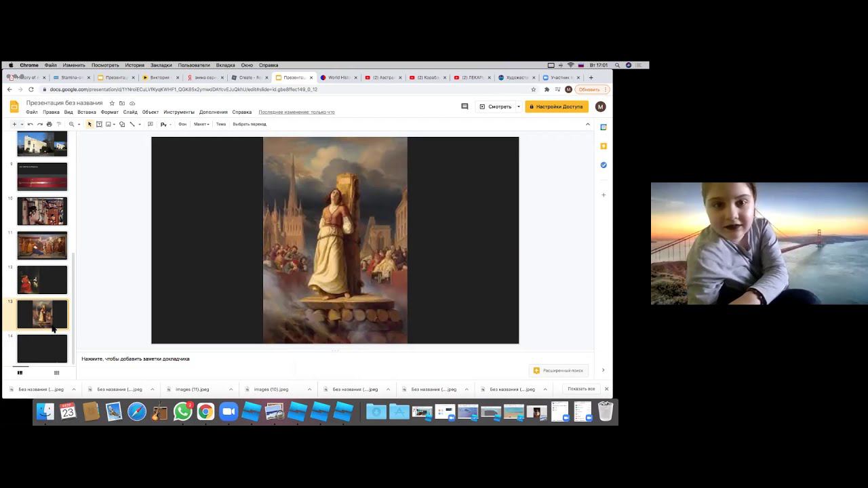Click the insert image icon
868x488 pixels.
[108, 124]
